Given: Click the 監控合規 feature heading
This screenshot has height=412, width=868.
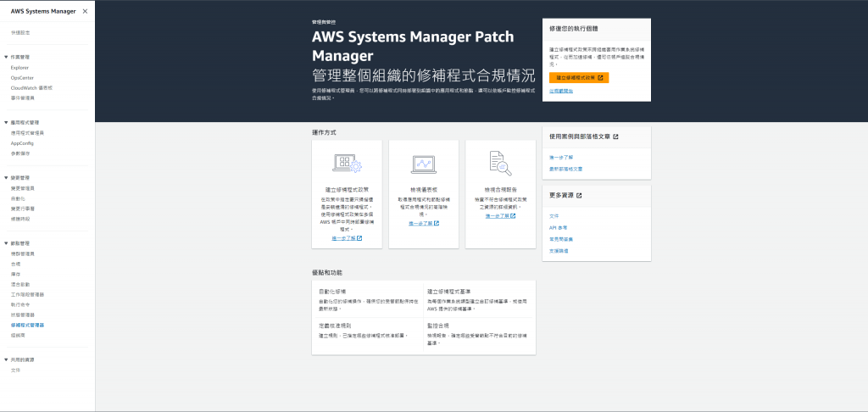Looking at the screenshot, I should (438, 326).
